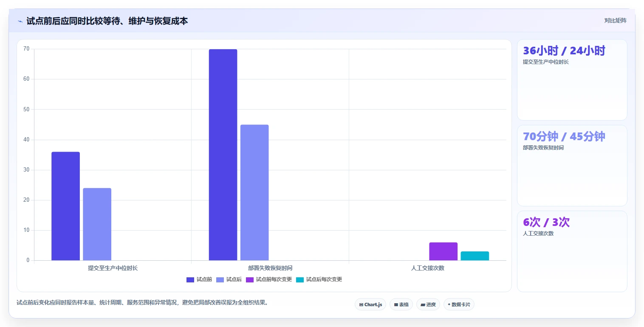The width and height of the screenshot is (644, 327).
Task: Click the y-axis tick label 40
Action: coord(26,140)
